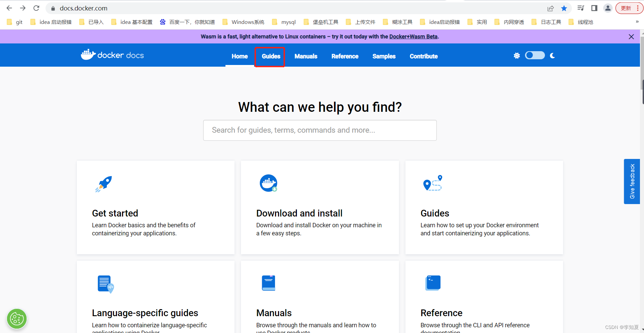
Task: Click the share page icon in address bar
Action: point(551,8)
